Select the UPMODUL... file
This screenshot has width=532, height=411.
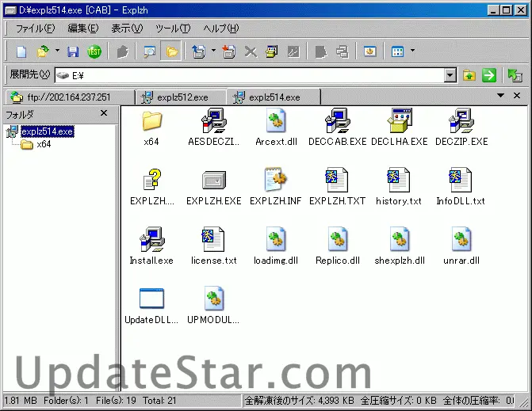tap(213, 306)
